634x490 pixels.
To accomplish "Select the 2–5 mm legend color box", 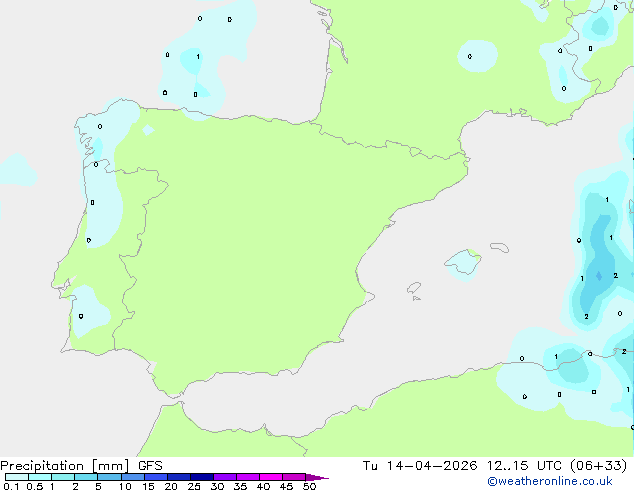I will point(86,477).
